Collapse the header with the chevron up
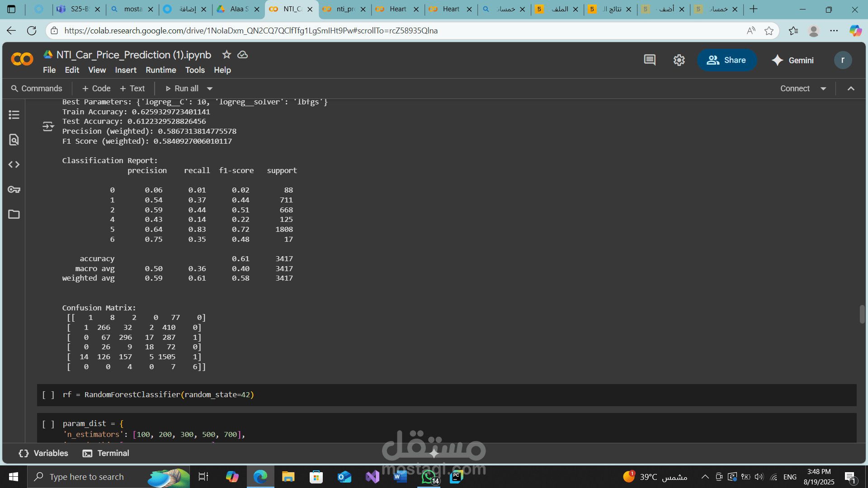The width and height of the screenshot is (868, 488). point(851,89)
